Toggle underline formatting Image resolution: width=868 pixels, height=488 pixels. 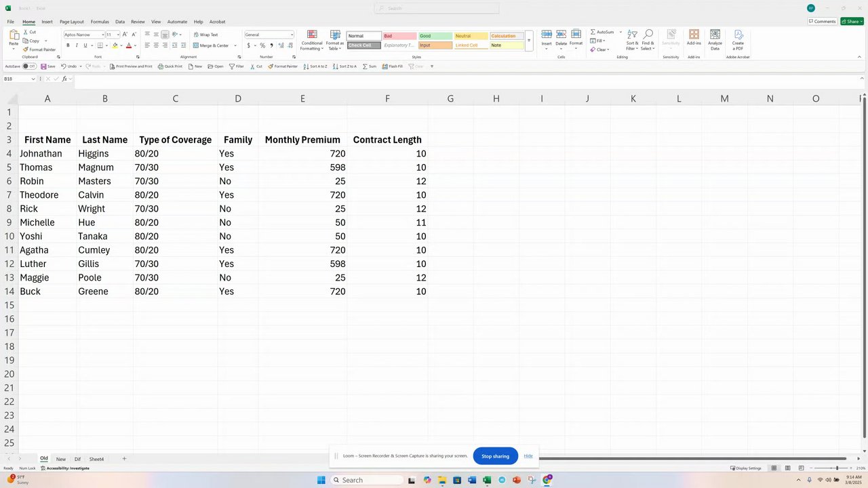tap(85, 45)
